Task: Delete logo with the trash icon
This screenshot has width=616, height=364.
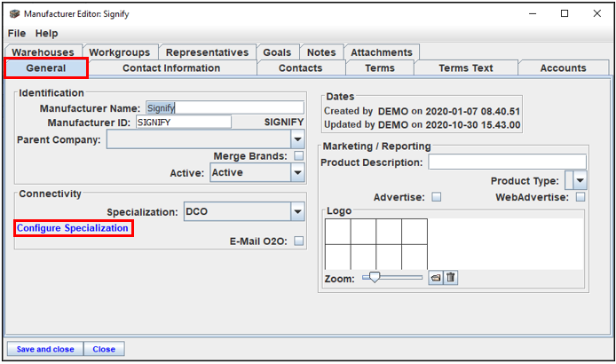Action: 451,278
